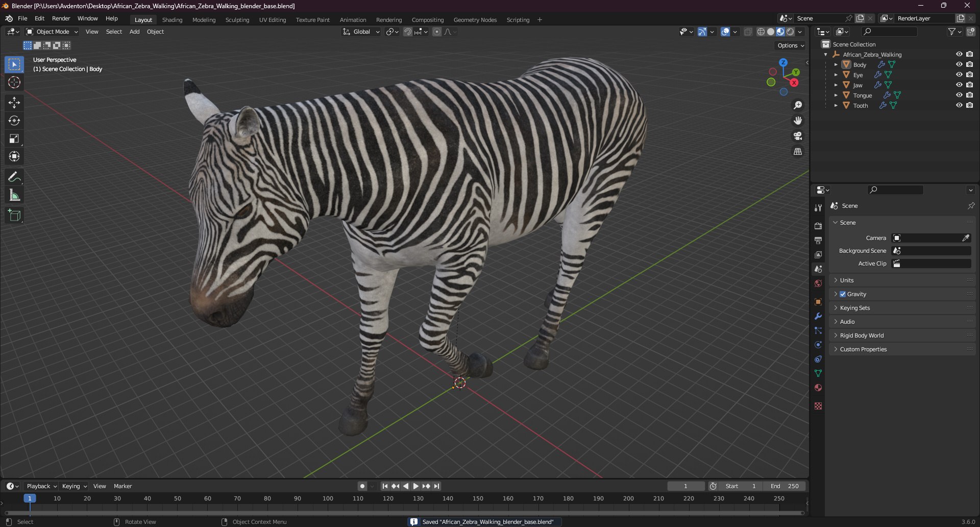Open the Render properties tab
This screenshot has width=980, height=527.
click(818, 226)
